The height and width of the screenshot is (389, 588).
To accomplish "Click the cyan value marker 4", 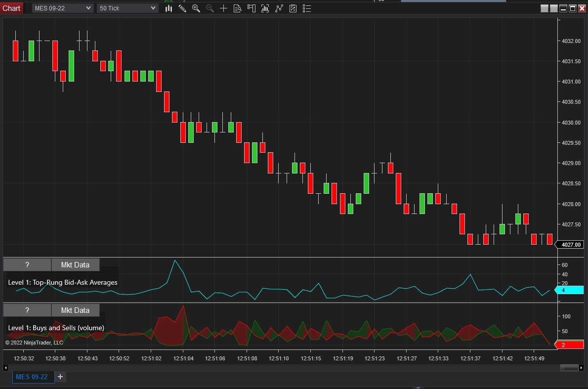I will pyautogui.click(x=569, y=290).
